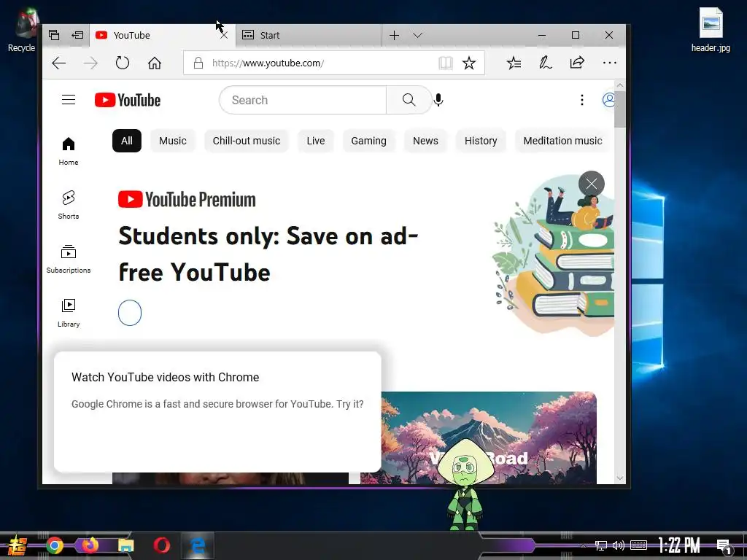This screenshot has height=560, width=747.
Task: Go back in Edge browser
Action: click(59, 63)
